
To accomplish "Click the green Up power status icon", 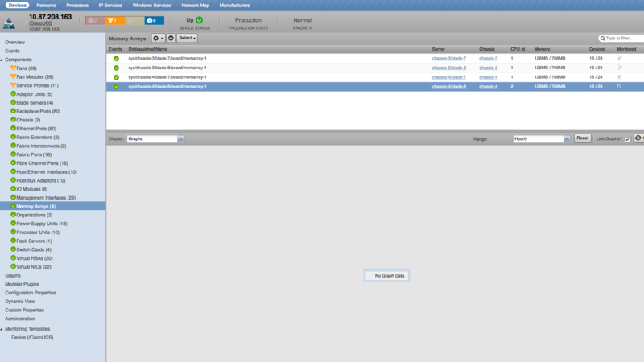I will click(x=199, y=19).
